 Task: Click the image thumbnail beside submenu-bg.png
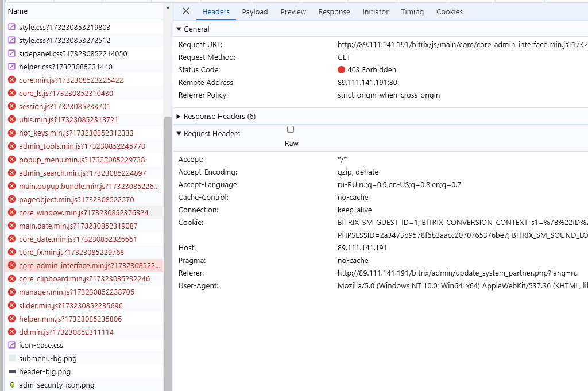coord(12,358)
